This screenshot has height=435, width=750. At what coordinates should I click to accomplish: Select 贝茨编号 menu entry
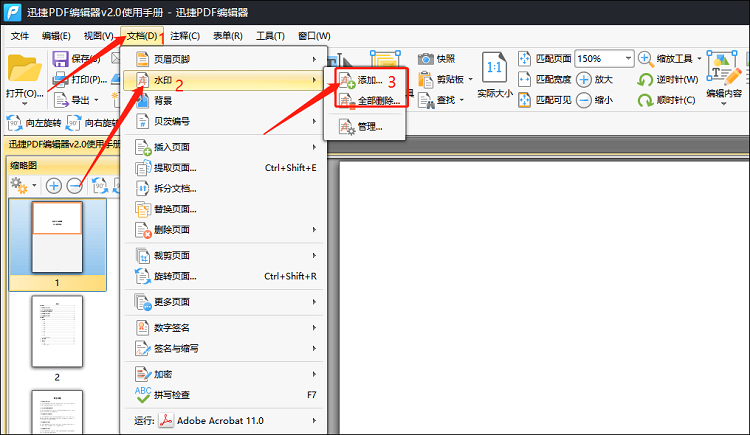225,122
